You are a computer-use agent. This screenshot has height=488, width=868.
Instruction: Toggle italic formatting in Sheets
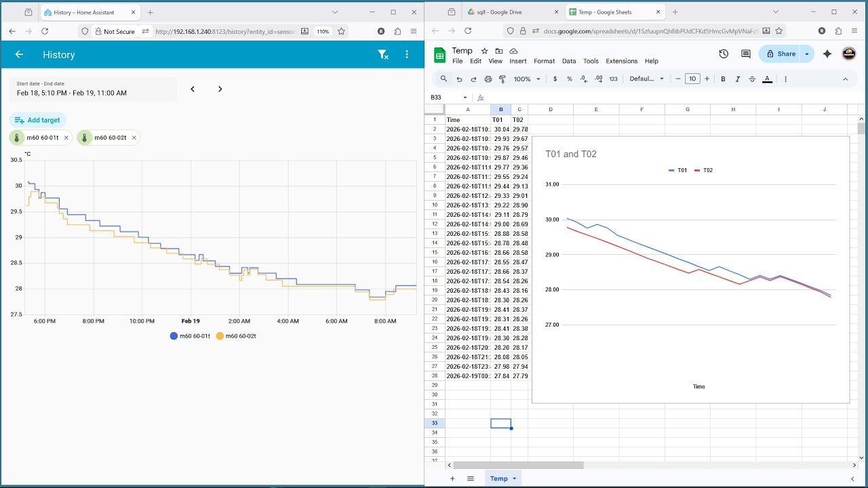click(x=738, y=79)
